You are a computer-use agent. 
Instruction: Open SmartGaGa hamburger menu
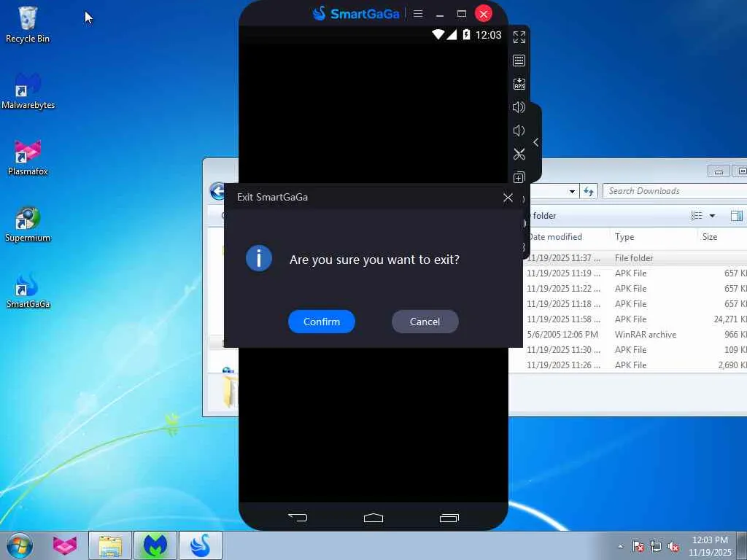tap(418, 14)
